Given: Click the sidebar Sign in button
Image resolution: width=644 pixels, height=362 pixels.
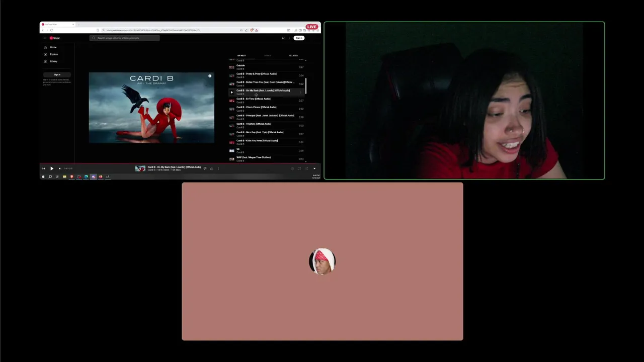Looking at the screenshot, I should 57,74.
